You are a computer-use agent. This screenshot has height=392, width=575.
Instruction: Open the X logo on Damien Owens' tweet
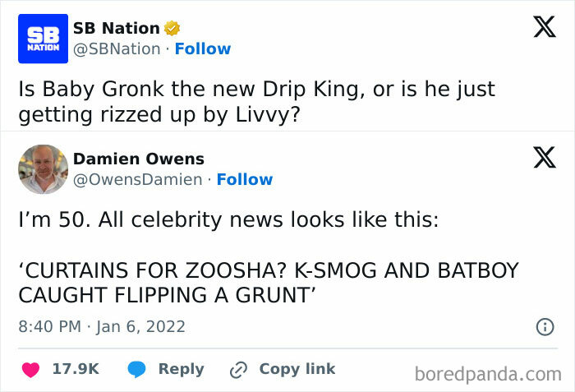(x=545, y=156)
